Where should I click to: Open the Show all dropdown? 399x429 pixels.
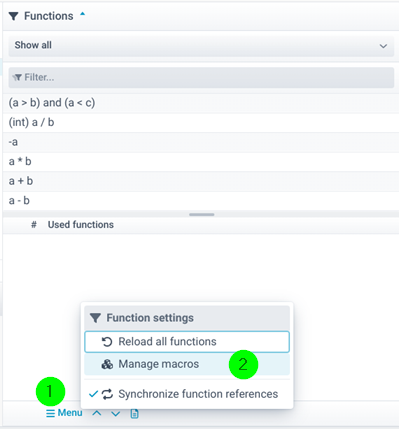[201, 46]
